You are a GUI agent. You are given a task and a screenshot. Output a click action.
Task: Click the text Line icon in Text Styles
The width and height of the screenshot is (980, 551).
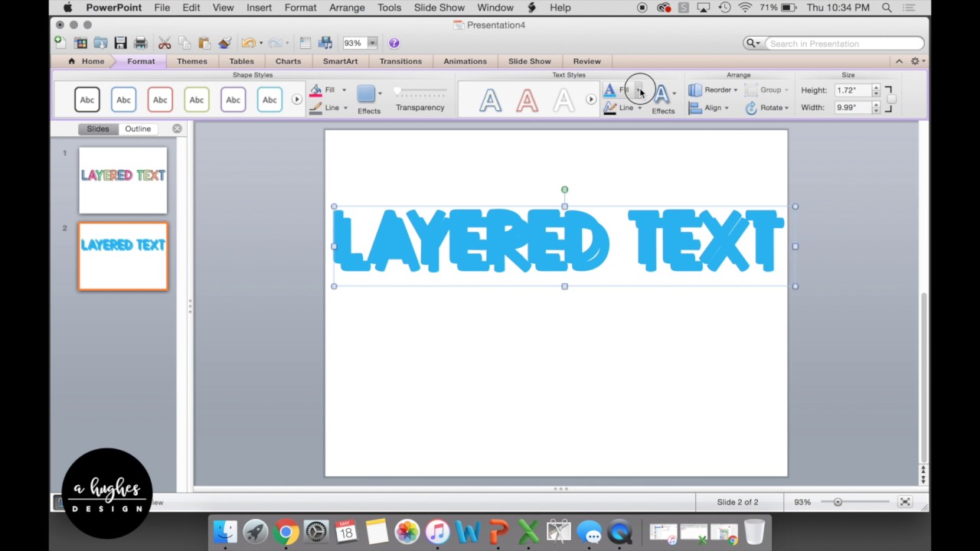point(610,107)
